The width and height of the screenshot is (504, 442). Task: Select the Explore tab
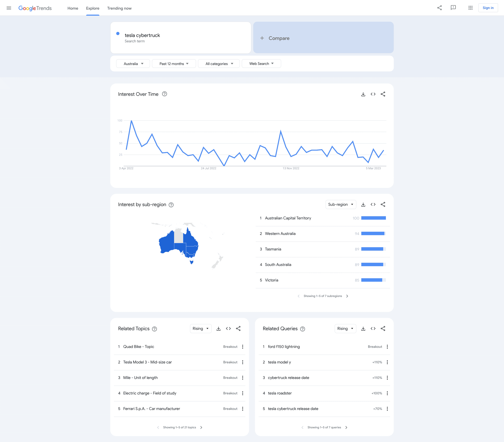coord(93,8)
